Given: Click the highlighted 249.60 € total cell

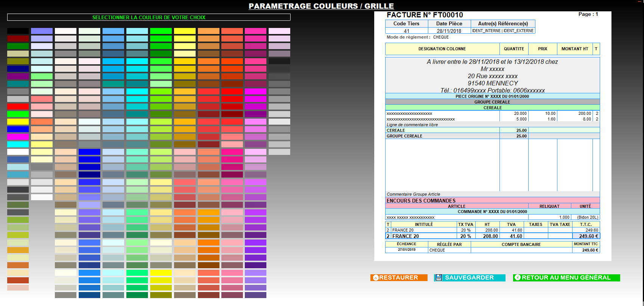Looking at the screenshot, I should pos(586,236).
